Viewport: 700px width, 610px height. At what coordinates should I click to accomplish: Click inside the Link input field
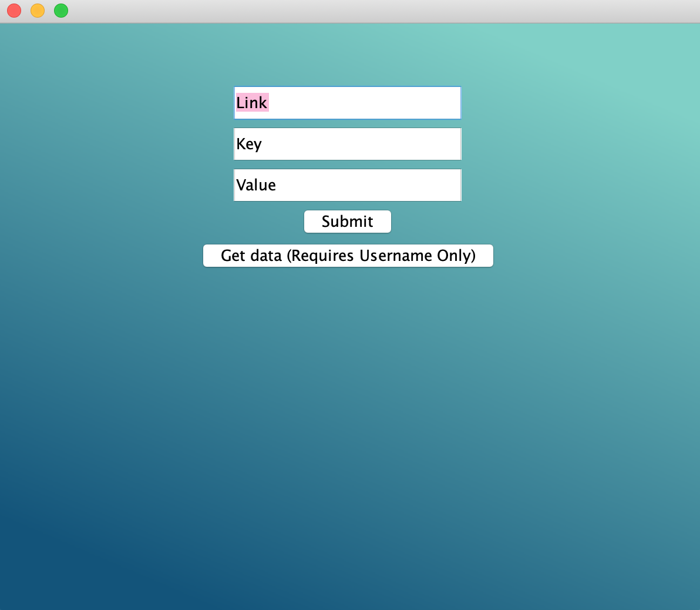tap(347, 102)
